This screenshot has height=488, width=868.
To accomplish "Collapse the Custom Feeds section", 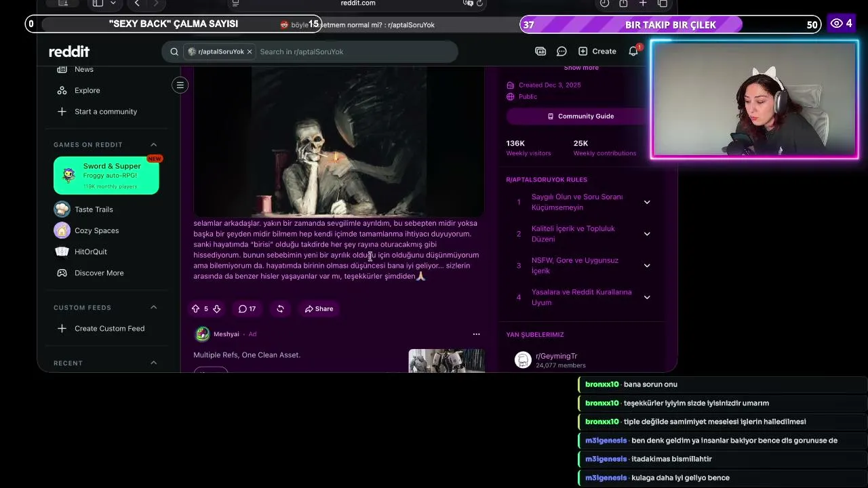I will [153, 307].
